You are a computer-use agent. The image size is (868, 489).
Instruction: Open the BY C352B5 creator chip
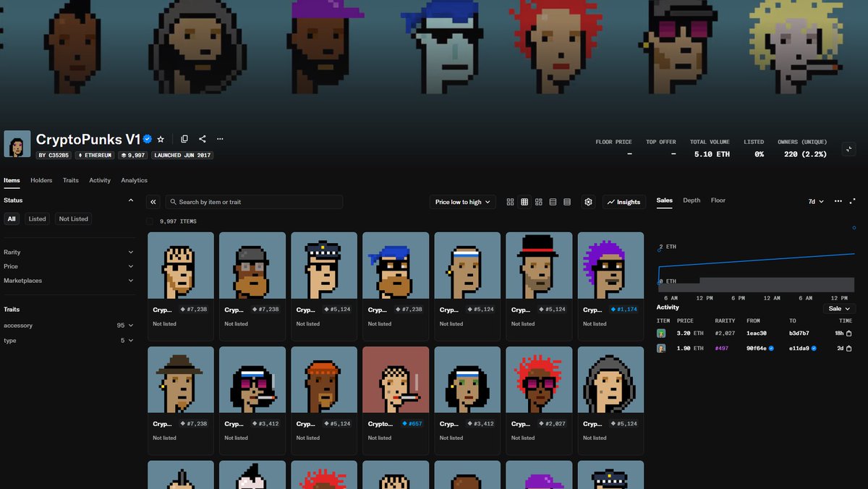54,156
